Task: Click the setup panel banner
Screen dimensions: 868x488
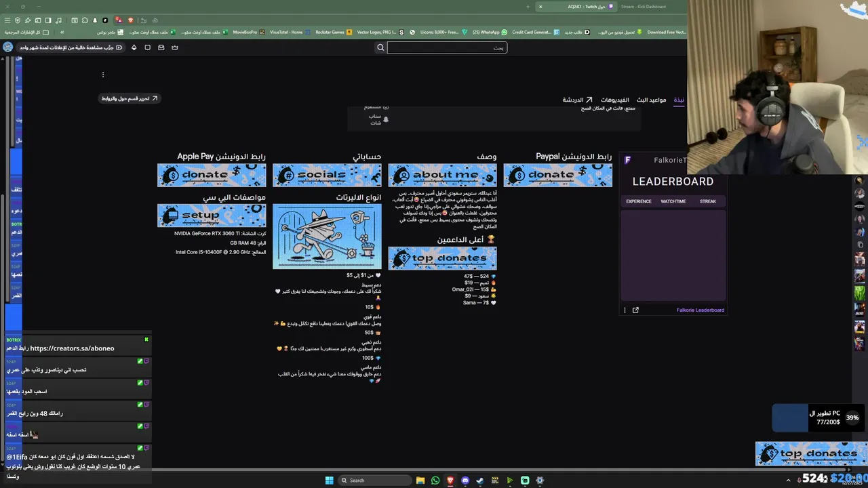Action: point(212,216)
